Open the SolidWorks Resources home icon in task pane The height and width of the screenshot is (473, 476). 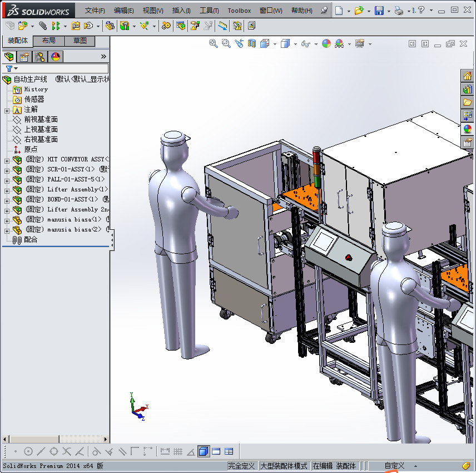click(x=468, y=76)
